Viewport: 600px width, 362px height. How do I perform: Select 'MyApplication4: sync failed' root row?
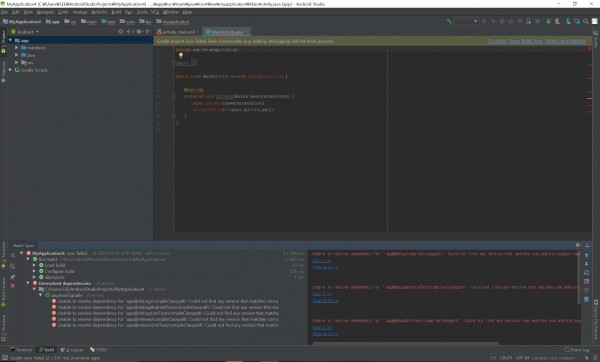[x=60, y=253]
